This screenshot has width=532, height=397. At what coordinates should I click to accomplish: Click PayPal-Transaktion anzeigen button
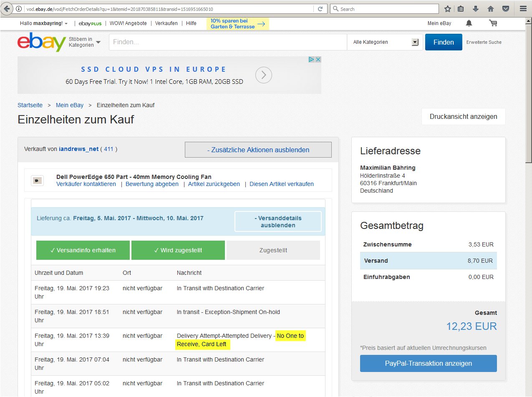coord(429,363)
